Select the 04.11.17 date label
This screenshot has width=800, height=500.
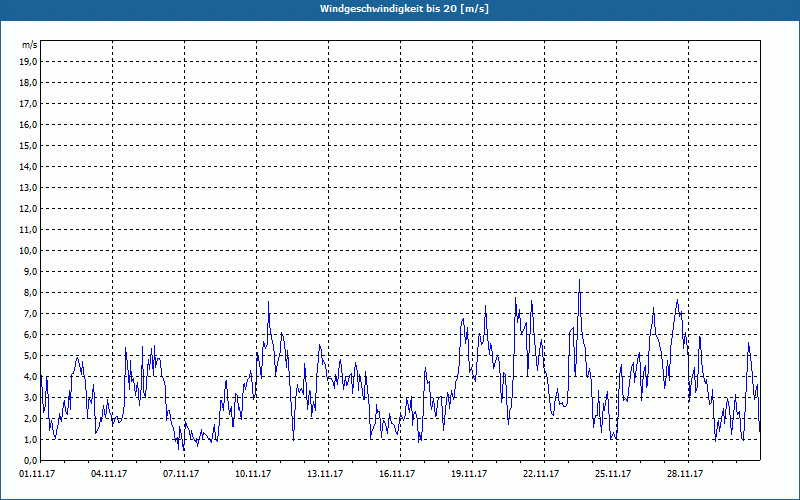109,474
